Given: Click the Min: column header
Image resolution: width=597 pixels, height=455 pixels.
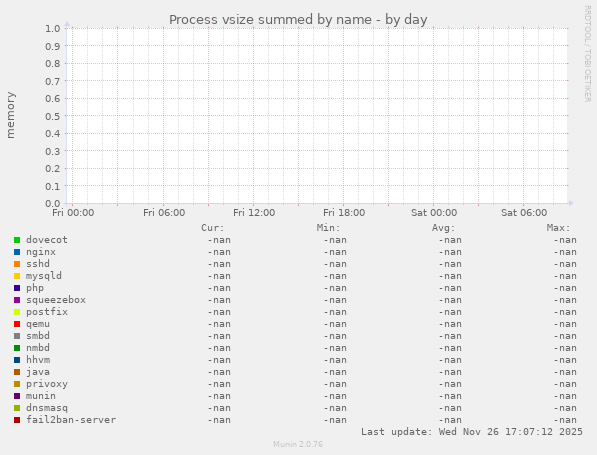Looking at the screenshot, I should click(x=328, y=228).
